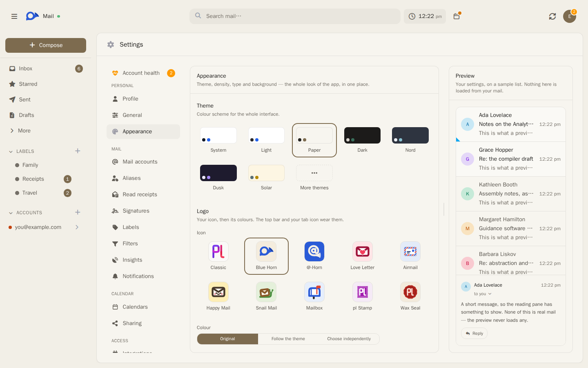This screenshot has height=368, width=588.
Task: Open More themes options
Action: (314, 178)
